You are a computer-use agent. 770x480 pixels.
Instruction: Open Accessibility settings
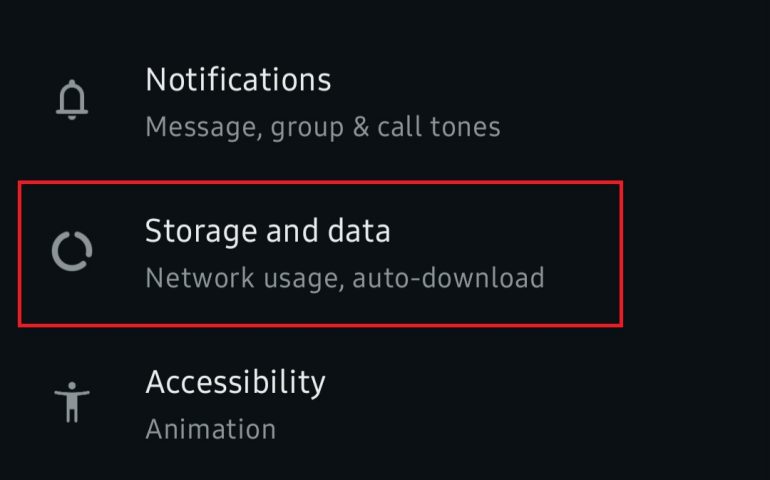pyautogui.click(x=235, y=382)
